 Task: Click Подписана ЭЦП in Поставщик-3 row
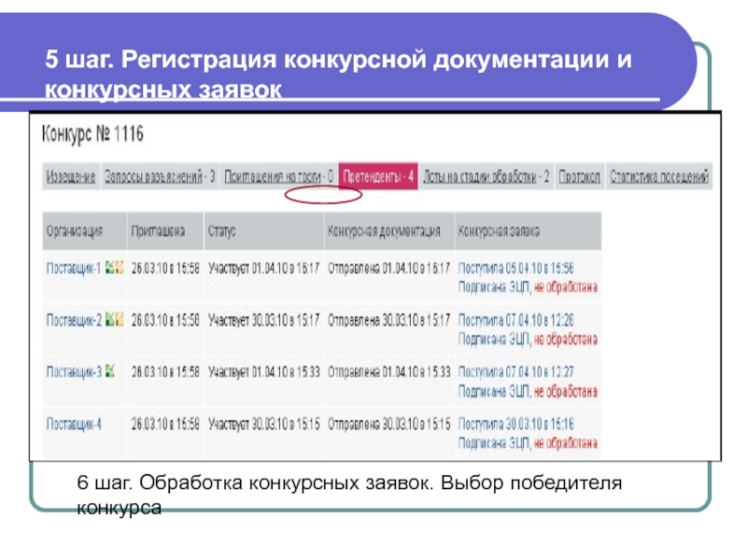click(x=494, y=391)
